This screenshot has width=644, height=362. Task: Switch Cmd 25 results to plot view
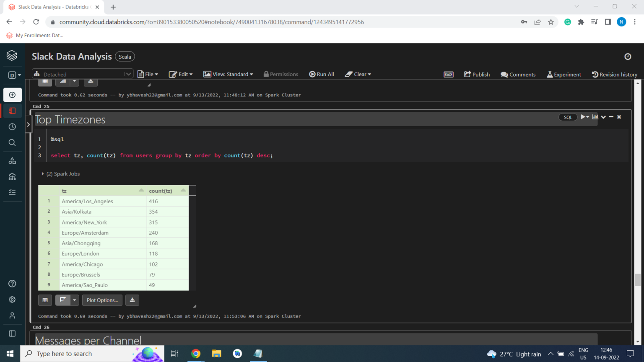click(63, 300)
